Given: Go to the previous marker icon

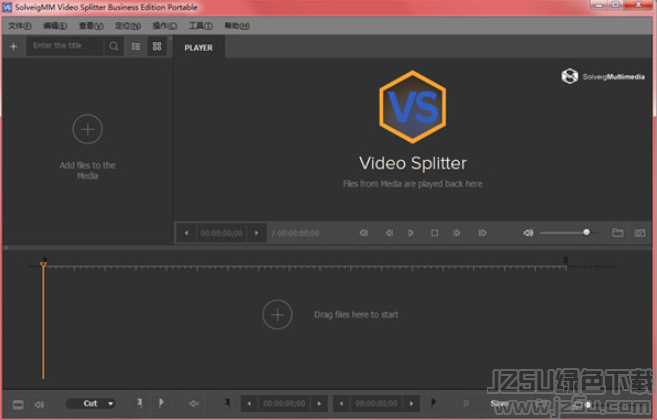Looking at the screenshot, I should [227, 403].
